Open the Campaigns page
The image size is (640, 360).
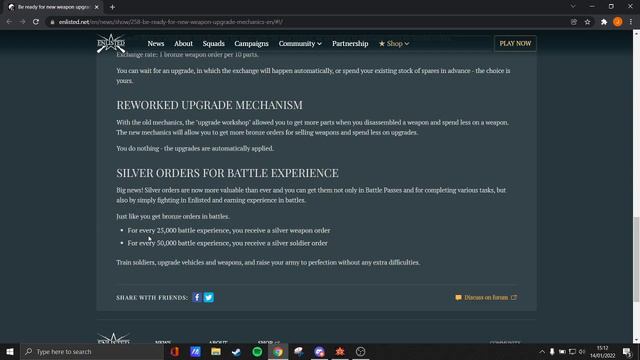pos(251,44)
